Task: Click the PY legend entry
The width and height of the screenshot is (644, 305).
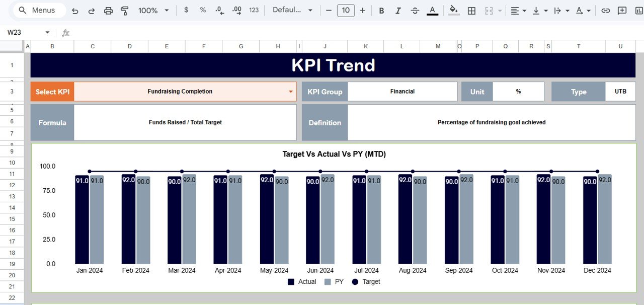Action: click(x=333, y=282)
